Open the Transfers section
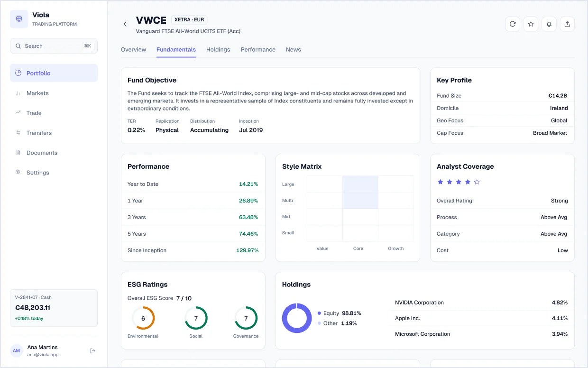This screenshot has height=368, width=588. coord(54,133)
